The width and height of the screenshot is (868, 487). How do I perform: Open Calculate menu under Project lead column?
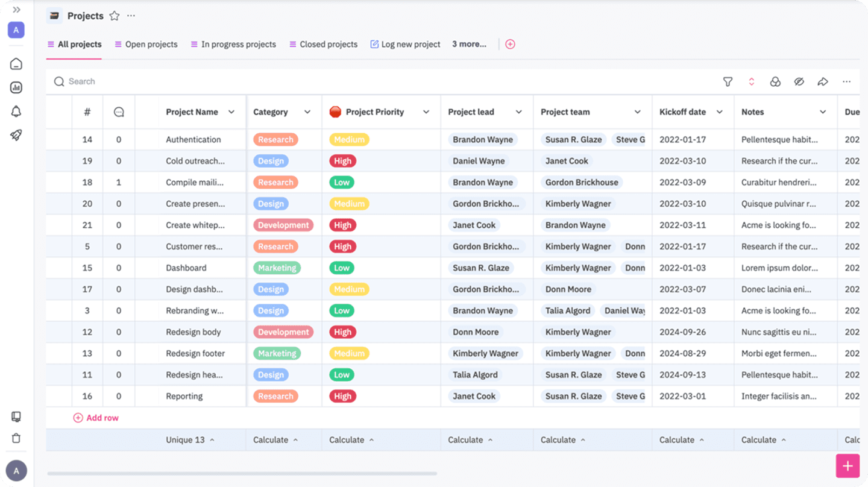[x=470, y=440]
